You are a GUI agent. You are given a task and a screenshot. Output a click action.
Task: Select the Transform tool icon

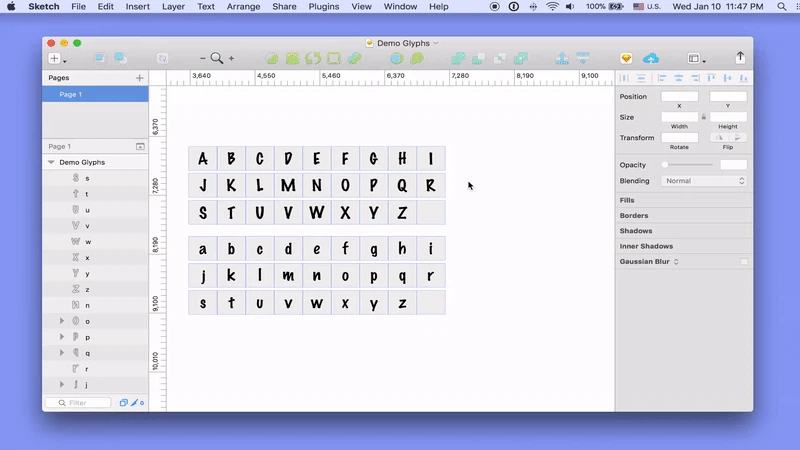pos(292,58)
